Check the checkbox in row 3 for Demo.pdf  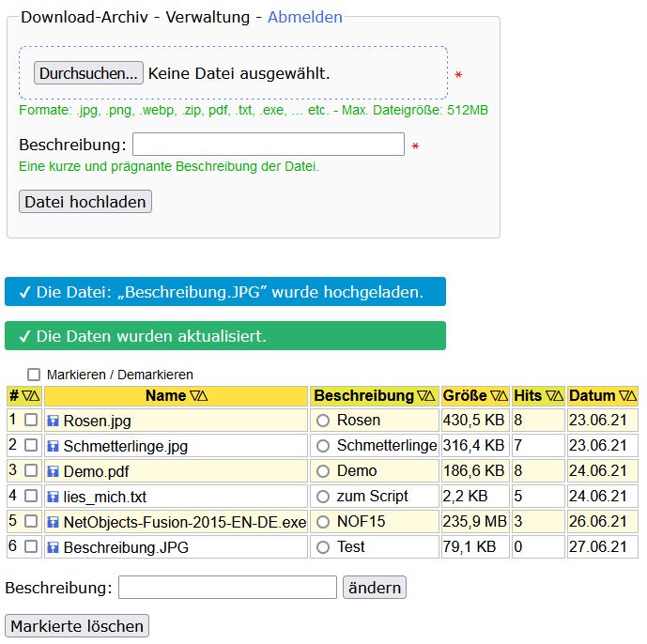coord(31,470)
